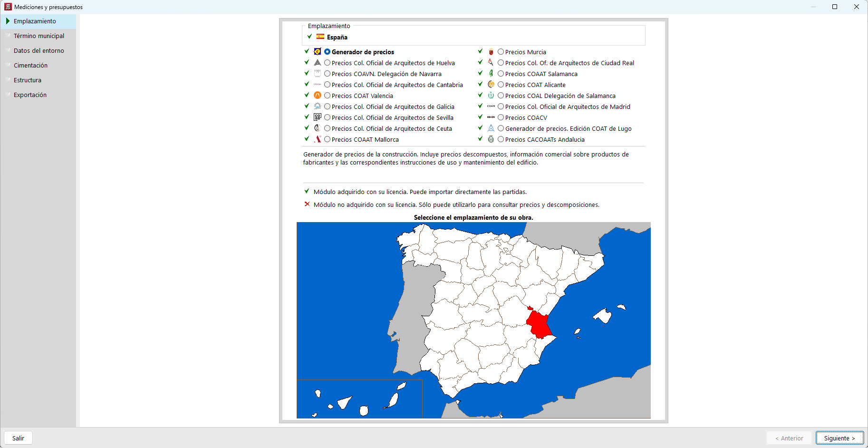Pick the Arquitectos de Ceuta radio button
The height and width of the screenshot is (448, 868).
327,128
